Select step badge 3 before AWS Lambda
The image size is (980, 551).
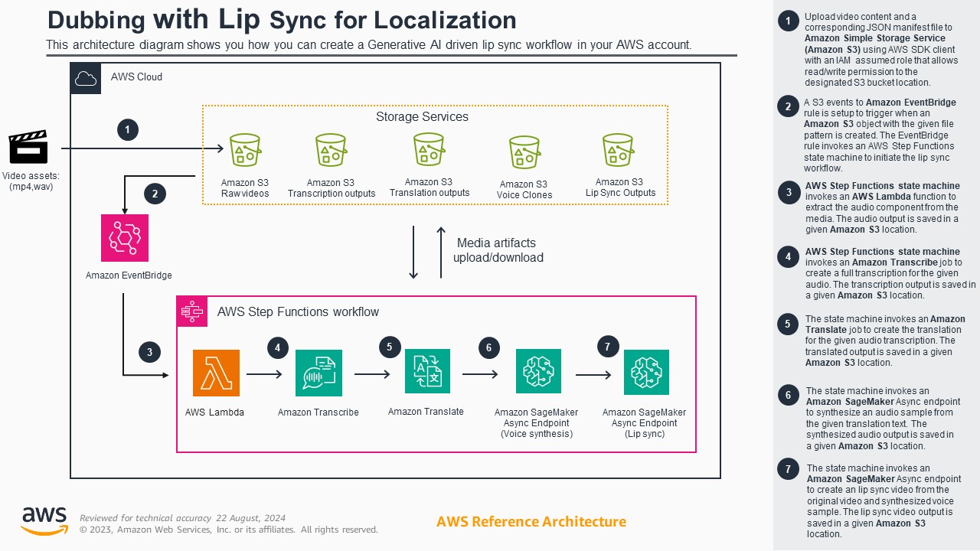pyautogui.click(x=150, y=352)
